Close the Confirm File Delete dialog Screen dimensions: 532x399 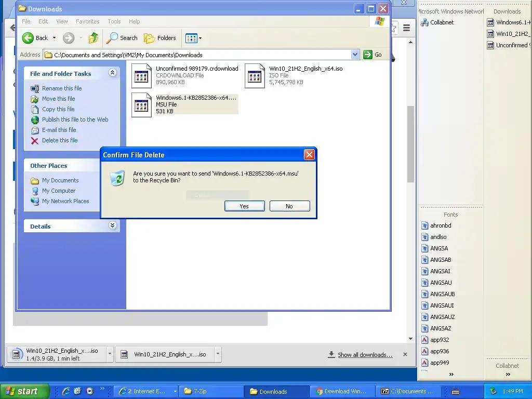tap(309, 155)
